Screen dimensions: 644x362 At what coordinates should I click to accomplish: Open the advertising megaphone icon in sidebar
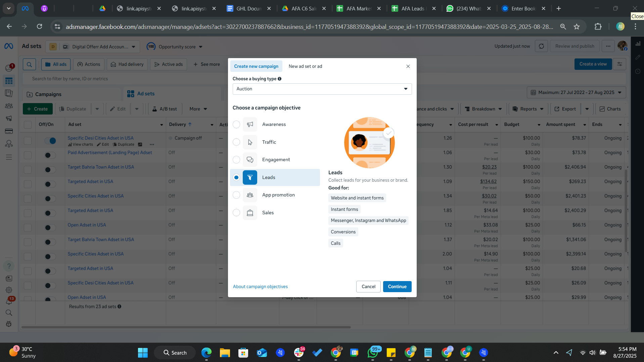pyautogui.click(x=9, y=118)
